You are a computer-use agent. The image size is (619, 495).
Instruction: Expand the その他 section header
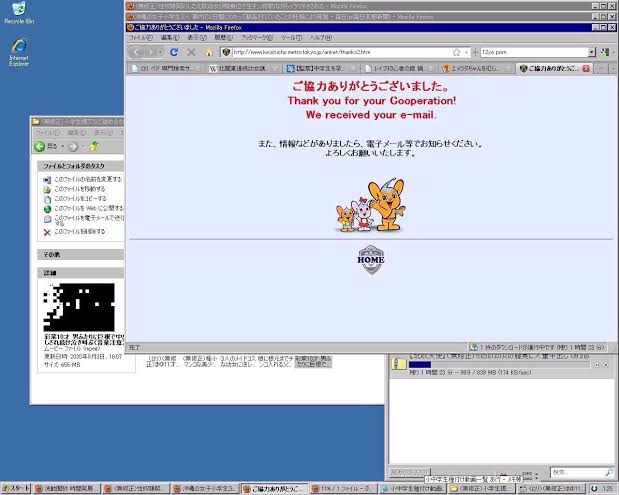pos(81,255)
